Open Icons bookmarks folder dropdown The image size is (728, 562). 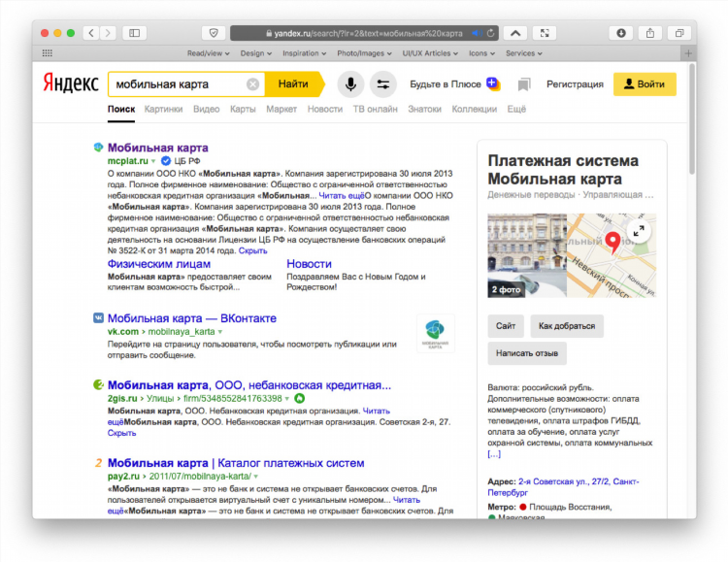481,53
